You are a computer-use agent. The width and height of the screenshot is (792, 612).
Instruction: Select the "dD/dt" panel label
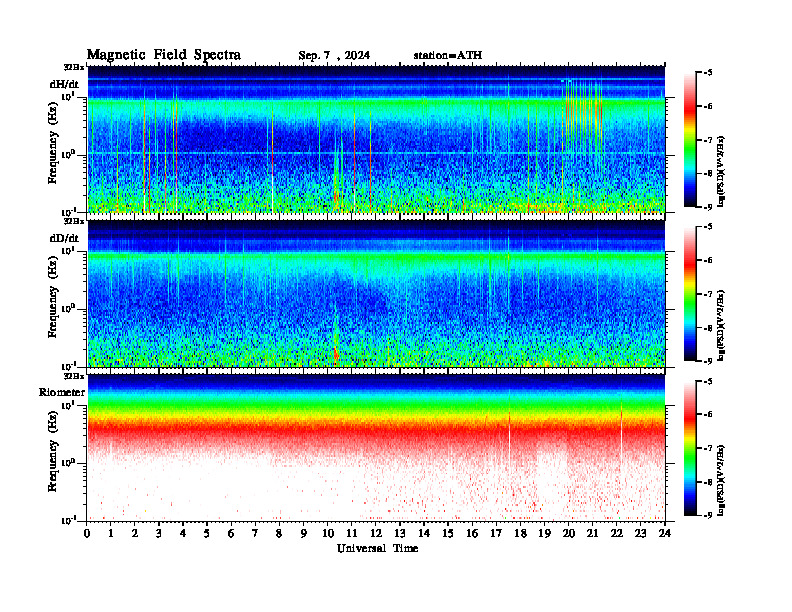[x=64, y=238]
